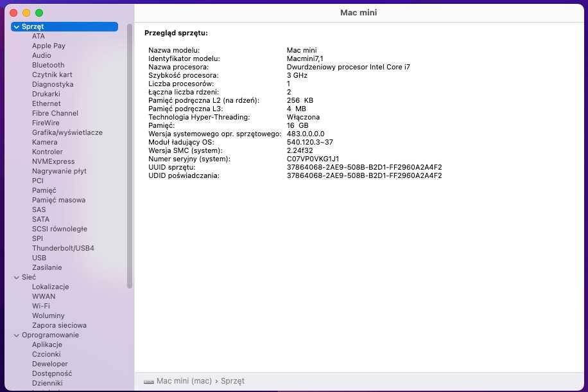Image resolution: width=588 pixels, height=392 pixels.
Task: Open the Apple Pay entry
Action: tap(48, 46)
